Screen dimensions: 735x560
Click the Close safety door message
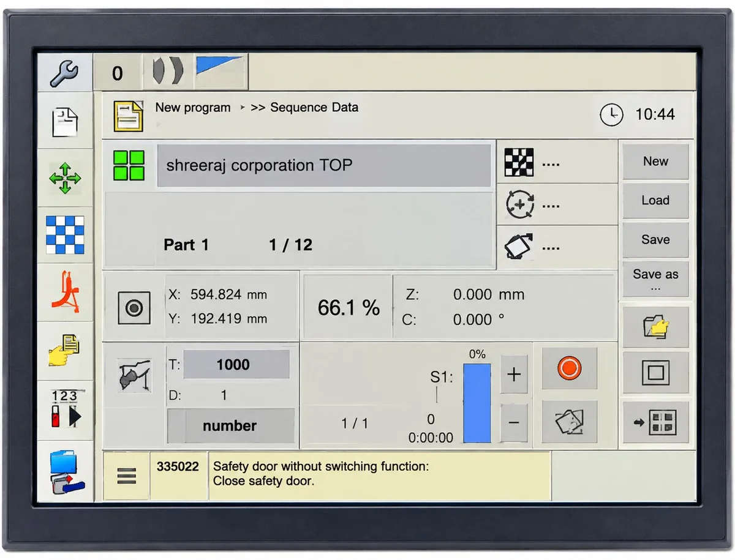click(x=263, y=481)
